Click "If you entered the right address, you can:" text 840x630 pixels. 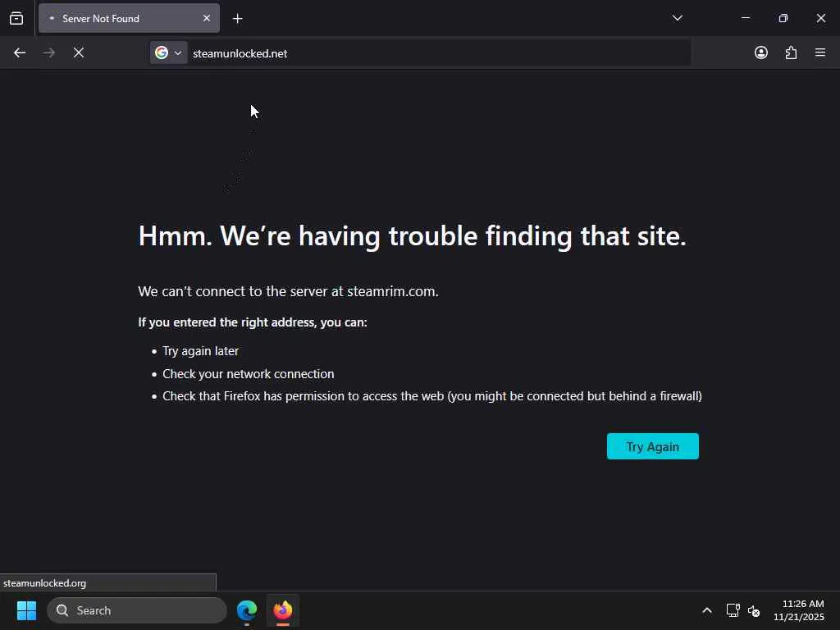253,322
